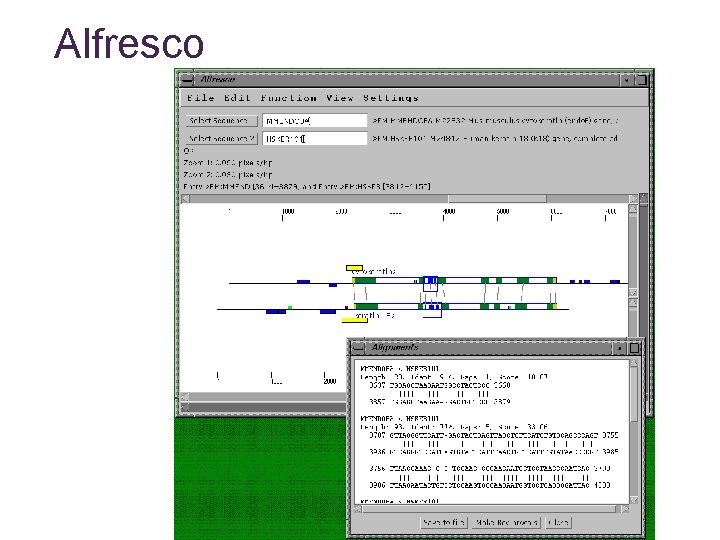Click the Alignments vertical scrollbar thumb
Image resolution: width=720 pixels, height=540 pixels.
pyautogui.click(x=634, y=394)
